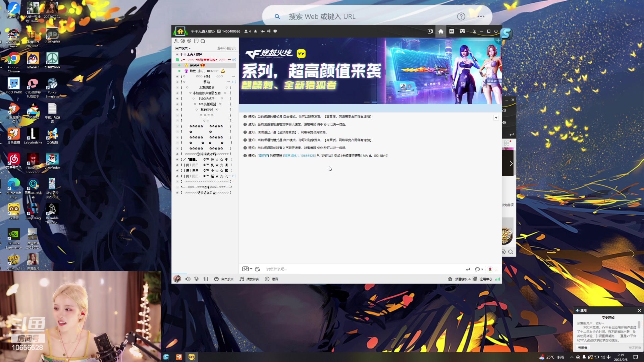This screenshot has width=644, height=362.
Task: Open the user list person icon
Action: (176, 41)
